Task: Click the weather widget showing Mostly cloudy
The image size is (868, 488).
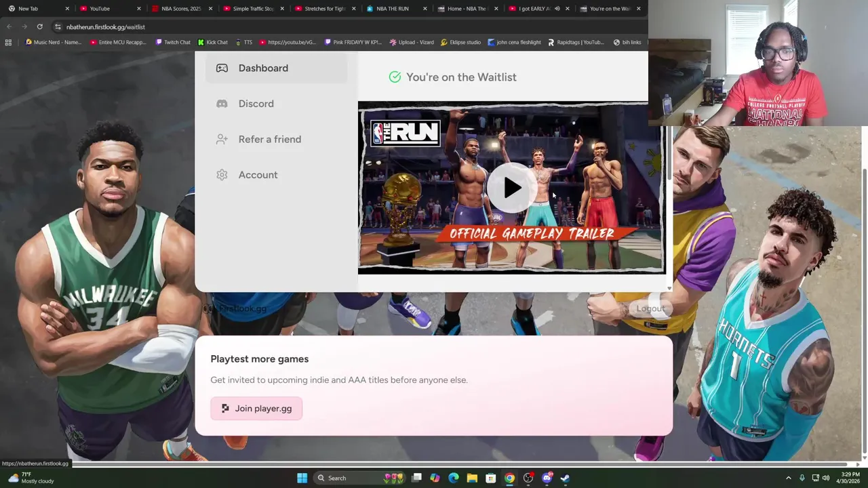Action: click(x=31, y=478)
